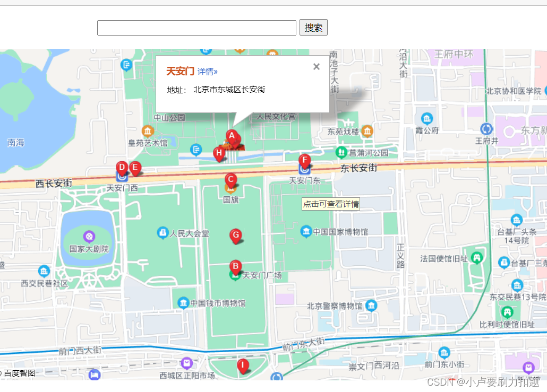
Task: Click marker H beside the moat bridge
Action: [x=219, y=154]
